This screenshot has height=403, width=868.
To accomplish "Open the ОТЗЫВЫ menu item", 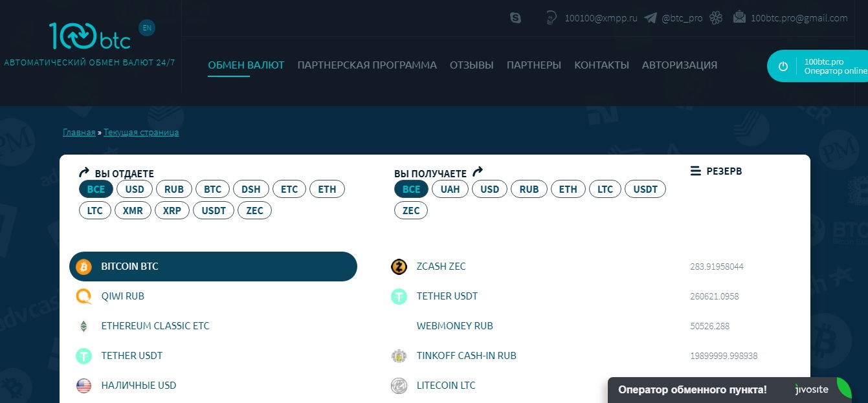I will (x=472, y=65).
